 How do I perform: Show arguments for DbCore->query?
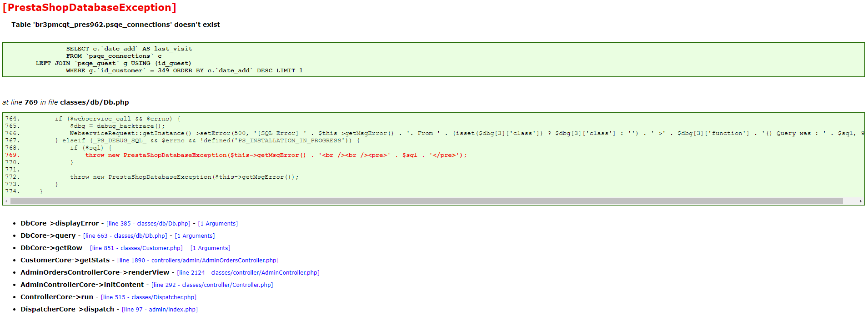[x=195, y=236]
